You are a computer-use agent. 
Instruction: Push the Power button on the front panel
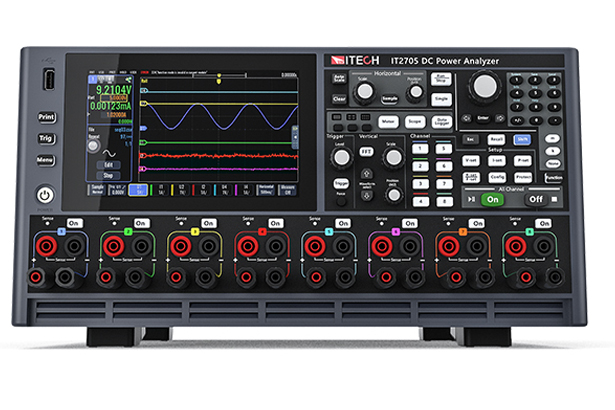[x=45, y=195]
